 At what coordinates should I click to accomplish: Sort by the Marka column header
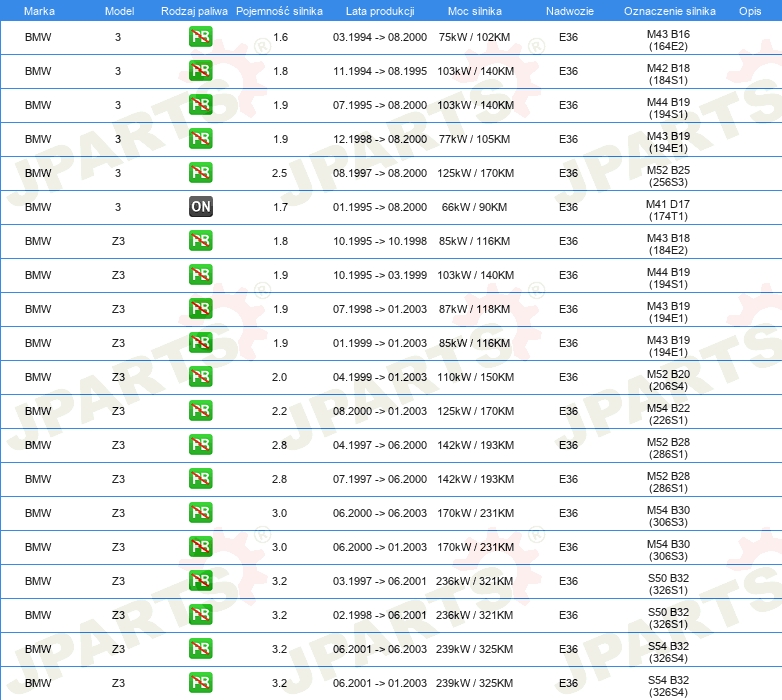click(39, 11)
